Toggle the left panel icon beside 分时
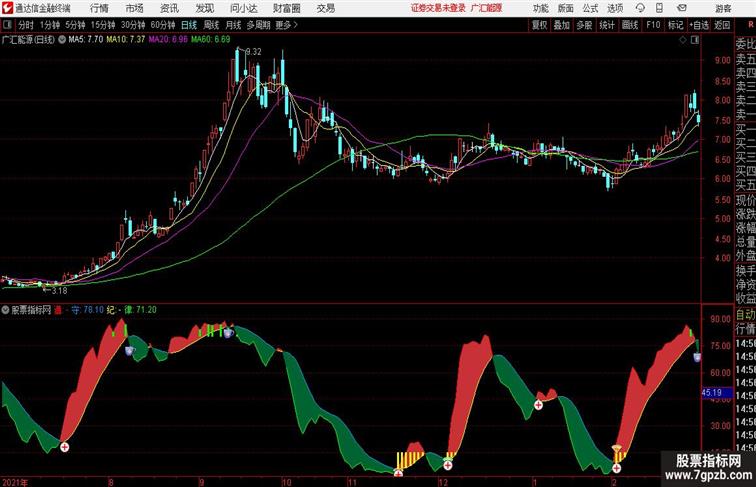The width and height of the screenshot is (756, 487). pyautogui.click(x=7, y=25)
